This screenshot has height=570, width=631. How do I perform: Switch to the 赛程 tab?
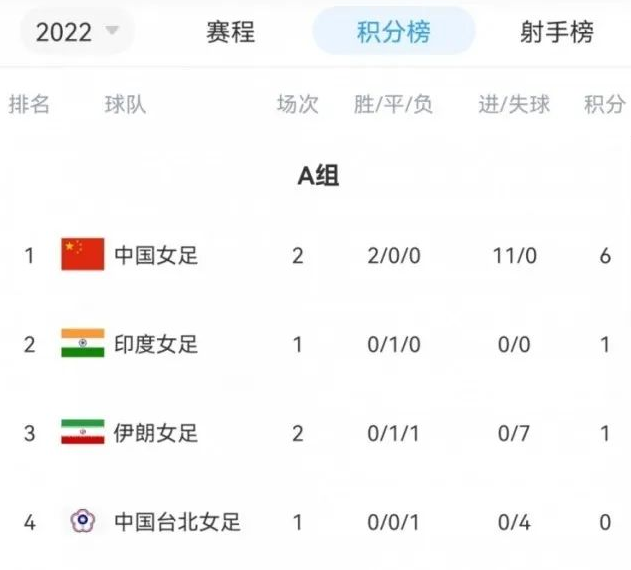[x=231, y=32]
